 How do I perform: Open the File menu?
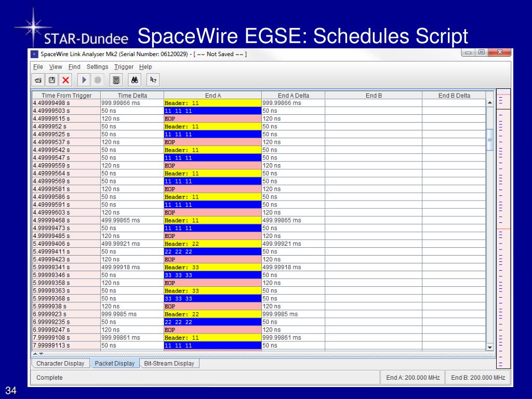point(38,67)
